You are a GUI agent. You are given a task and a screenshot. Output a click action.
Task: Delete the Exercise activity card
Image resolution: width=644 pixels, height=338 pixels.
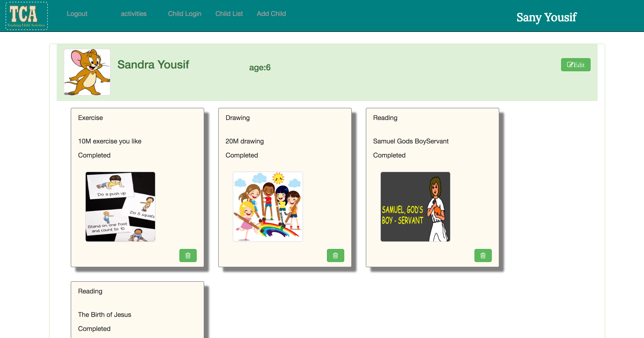click(x=188, y=255)
